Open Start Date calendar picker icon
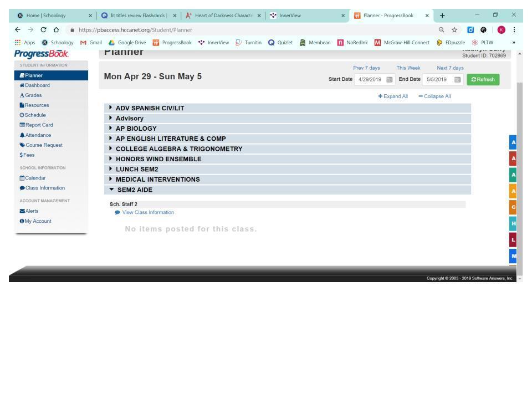 pos(390,79)
